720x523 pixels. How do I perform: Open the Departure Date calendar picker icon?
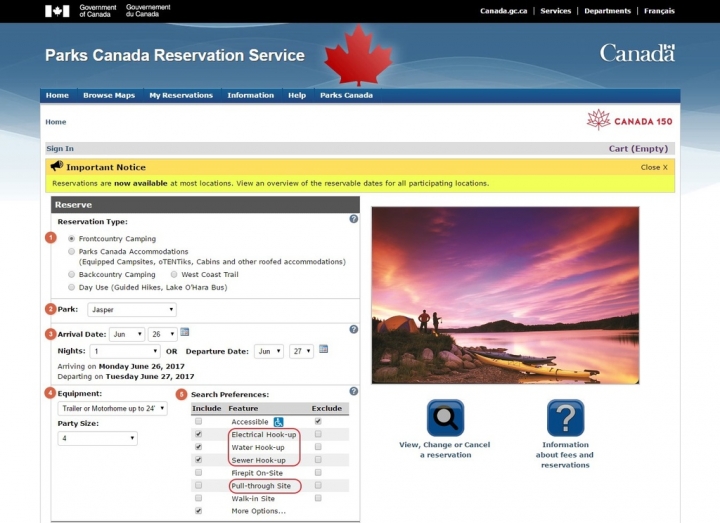(x=323, y=349)
